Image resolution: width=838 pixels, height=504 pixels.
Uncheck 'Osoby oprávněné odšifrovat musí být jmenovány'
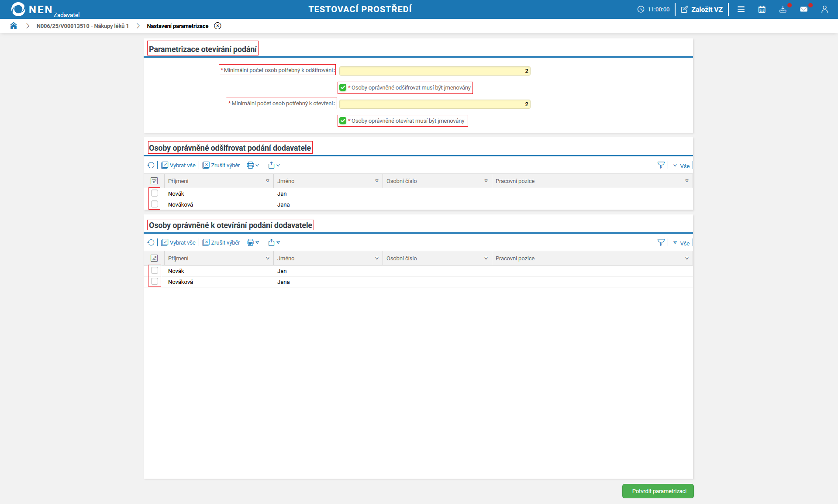pyautogui.click(x=343, y=87)
